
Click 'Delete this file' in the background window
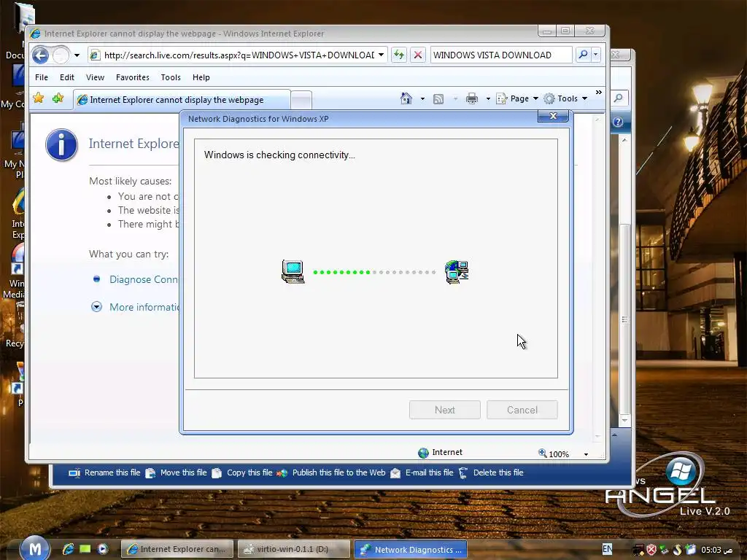pos(491,472)
